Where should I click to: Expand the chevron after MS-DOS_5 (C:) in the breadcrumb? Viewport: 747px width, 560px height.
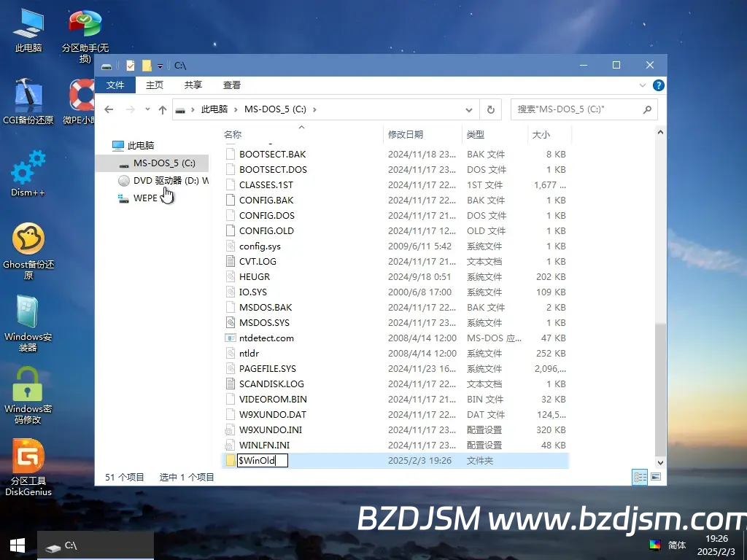click(x=314, y=109)
